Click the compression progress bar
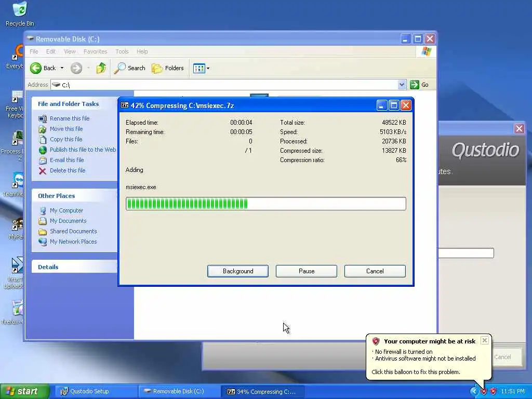Viewport: 532px width, 399px height. (x=265, y=204)
